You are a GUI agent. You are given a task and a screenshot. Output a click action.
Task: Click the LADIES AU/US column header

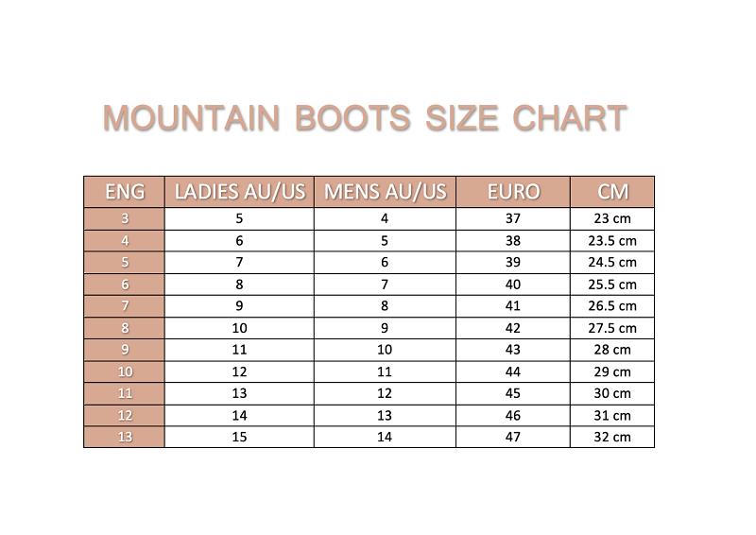click(240, 192)
